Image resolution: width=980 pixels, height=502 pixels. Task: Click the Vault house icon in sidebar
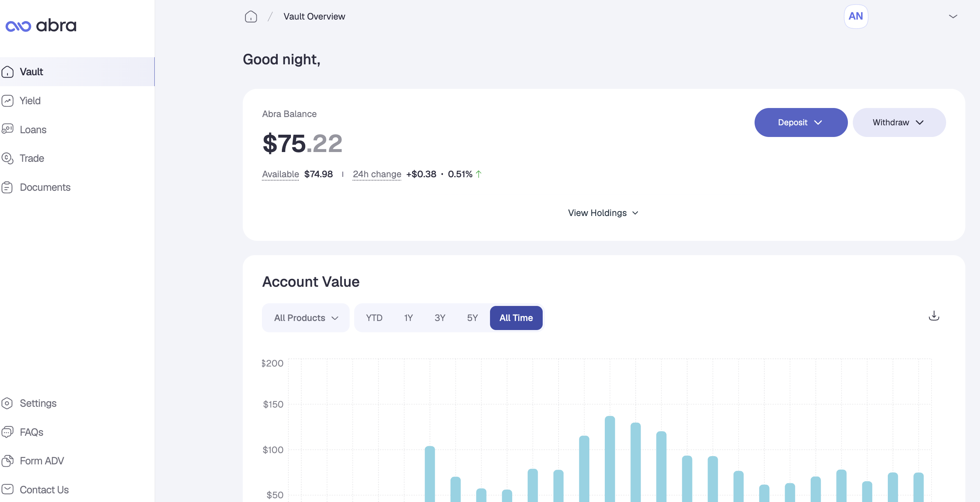click(8, 72)
